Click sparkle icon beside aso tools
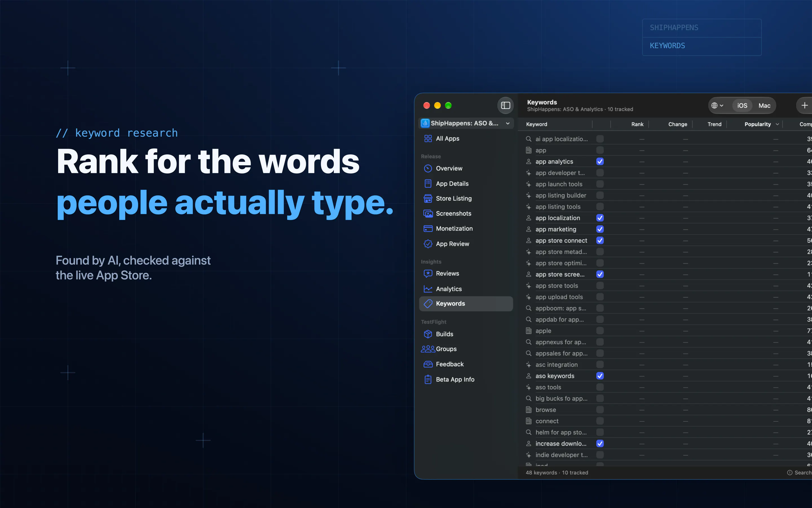The image size is (812, 508). [x=528, y=387]
